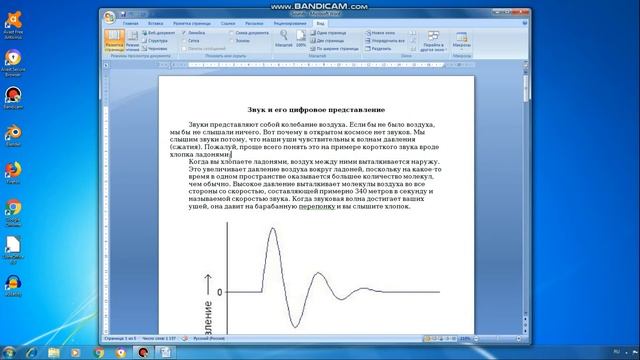Click the round Office button
This screenshot has width=640, height=360.
tap(109, 17)
